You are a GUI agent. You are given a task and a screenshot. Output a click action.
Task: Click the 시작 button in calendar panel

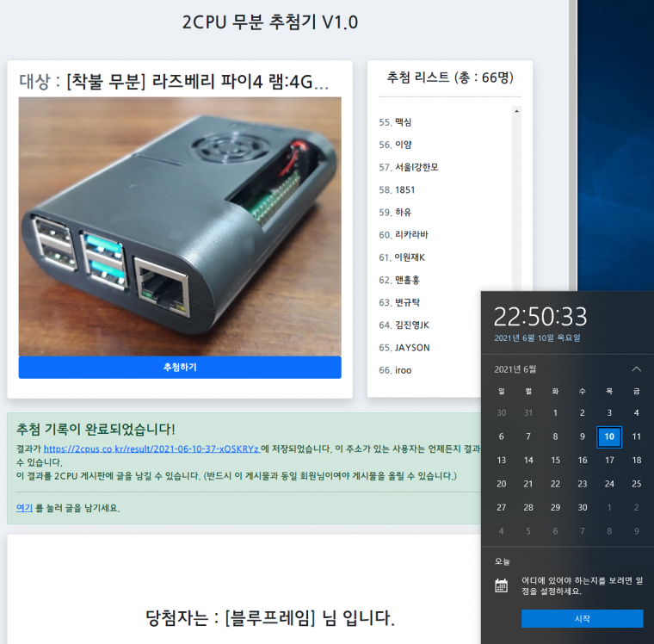tap(583, 618)
